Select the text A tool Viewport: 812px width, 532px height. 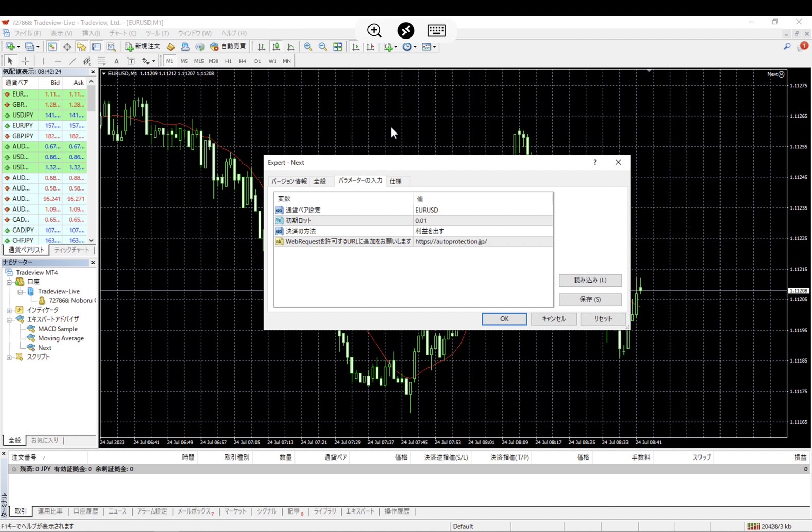tap(117, 61)
